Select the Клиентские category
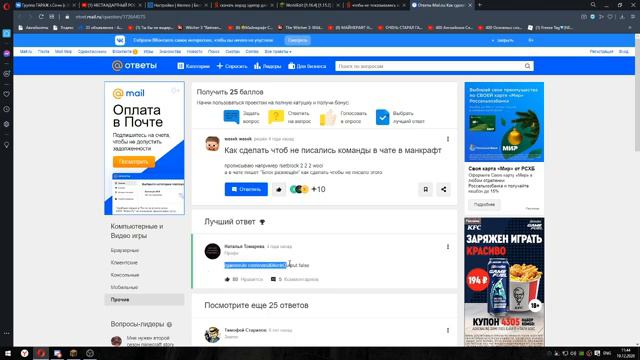 click(124, 262)
